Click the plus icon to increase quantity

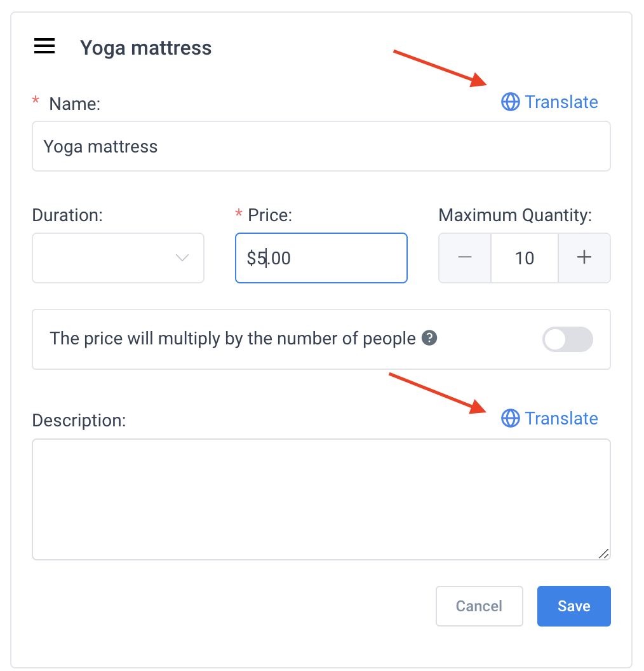pyautogui.click(x=584, y=257)
